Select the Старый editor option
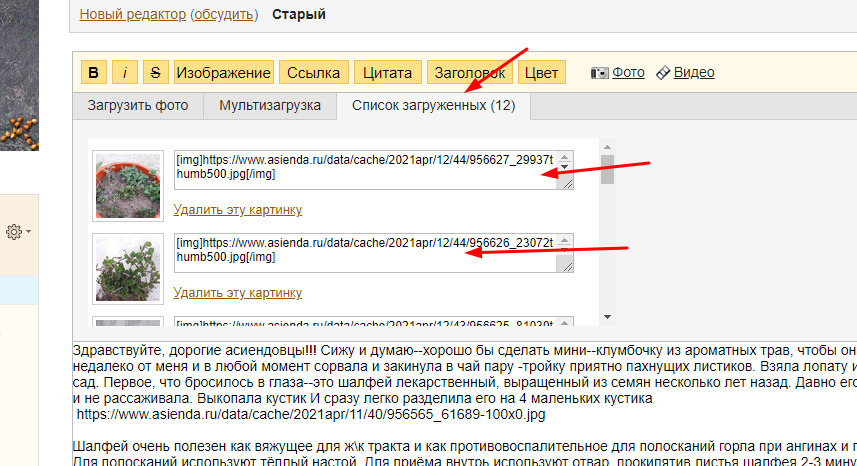 click(x=299, y=14)
